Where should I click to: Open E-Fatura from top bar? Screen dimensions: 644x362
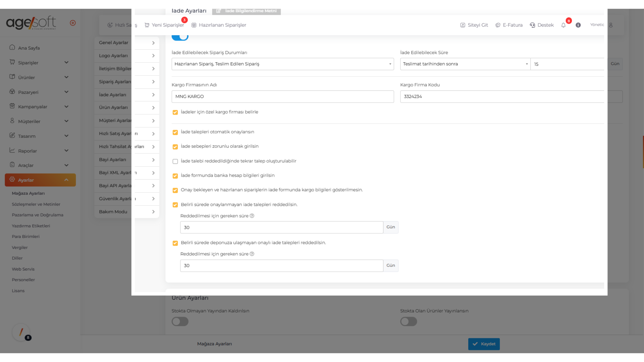point(509,25)
